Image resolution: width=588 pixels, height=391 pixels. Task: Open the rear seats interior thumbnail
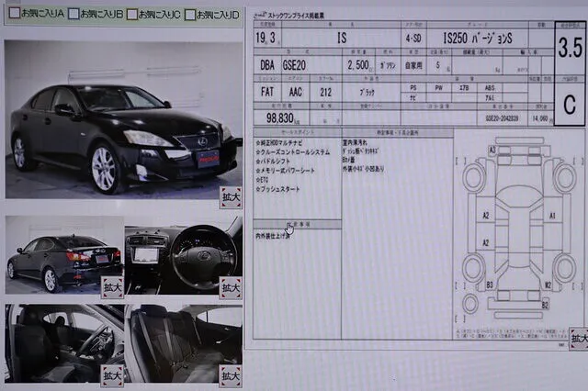184,343
